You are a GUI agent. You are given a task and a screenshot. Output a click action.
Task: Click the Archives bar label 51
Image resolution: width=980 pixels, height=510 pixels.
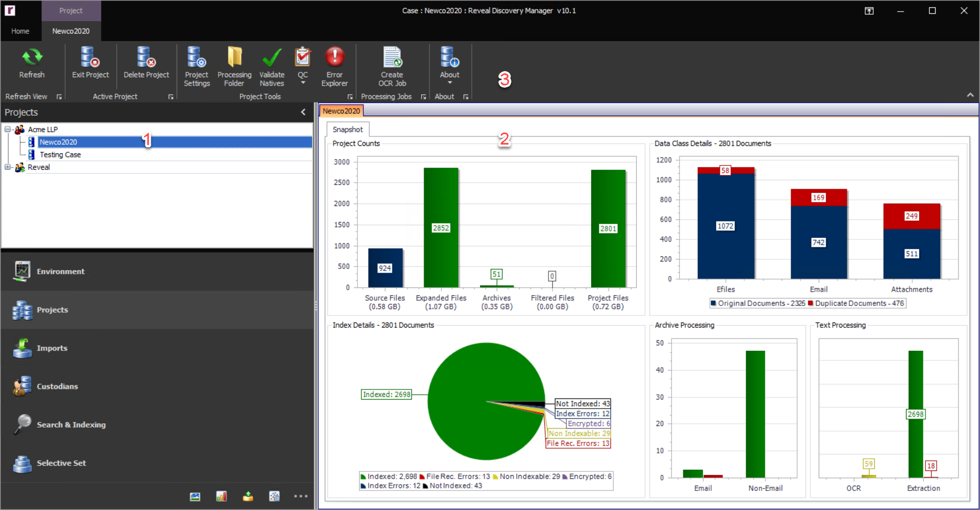496,274
